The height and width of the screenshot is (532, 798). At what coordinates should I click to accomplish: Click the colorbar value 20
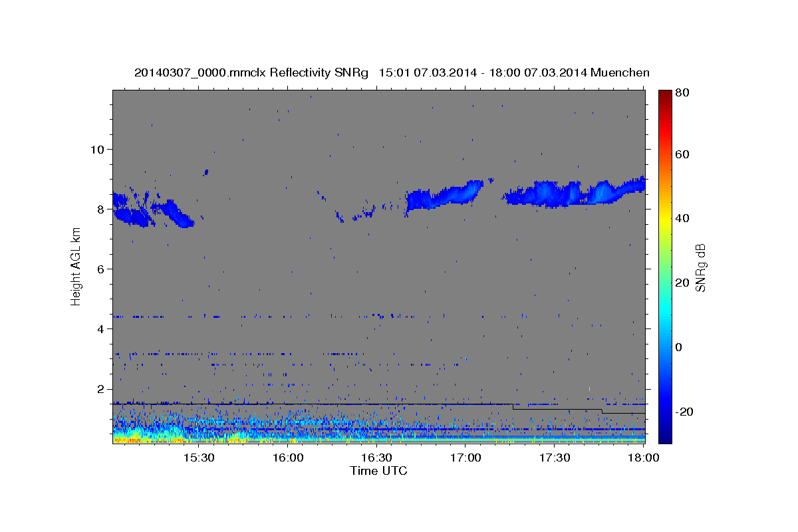tap(684, 283)
